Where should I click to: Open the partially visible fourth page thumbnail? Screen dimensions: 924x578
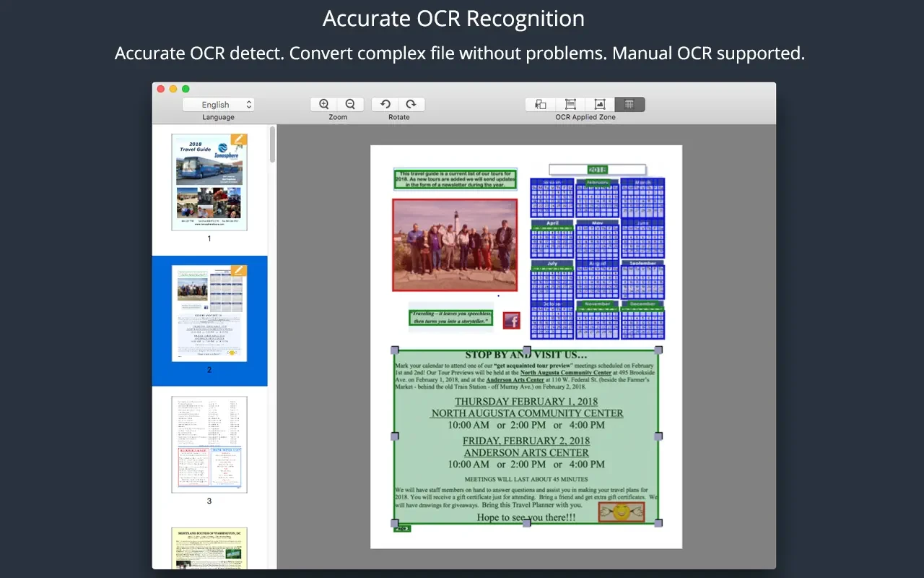coord(209,548)
